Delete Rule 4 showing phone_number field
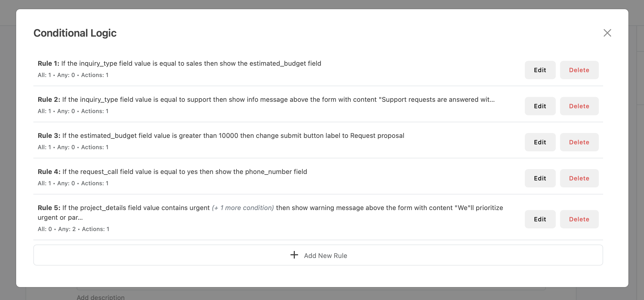 click(x=579, y=178)
